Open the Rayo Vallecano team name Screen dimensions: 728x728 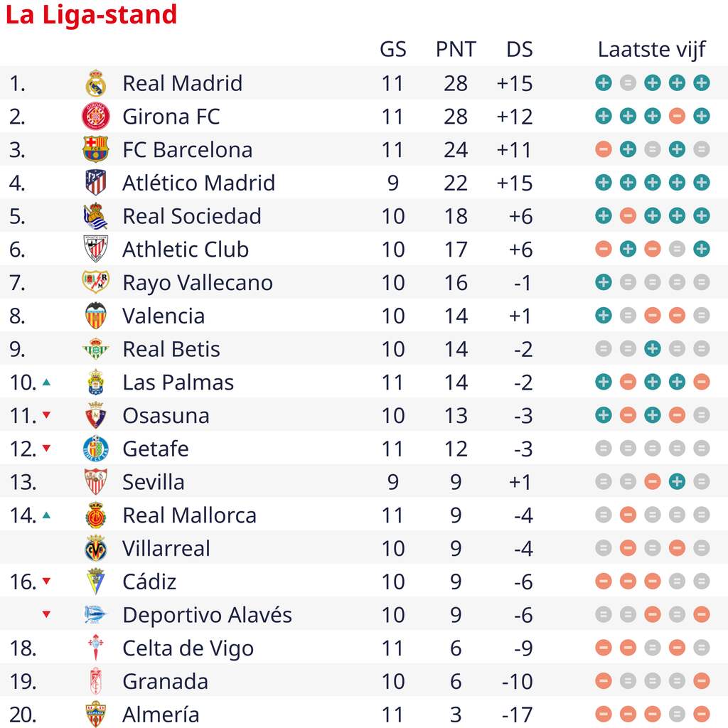coord(198,283)
